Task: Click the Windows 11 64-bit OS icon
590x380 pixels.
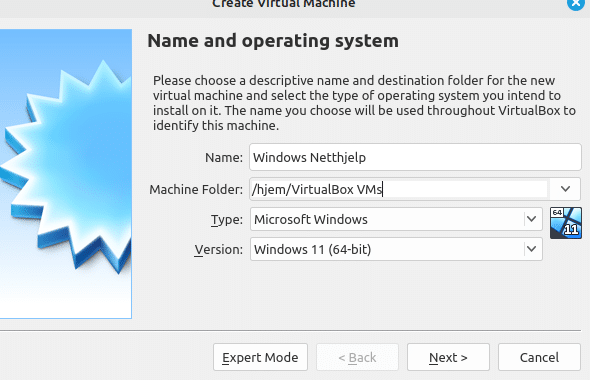Action: [566, 223]
